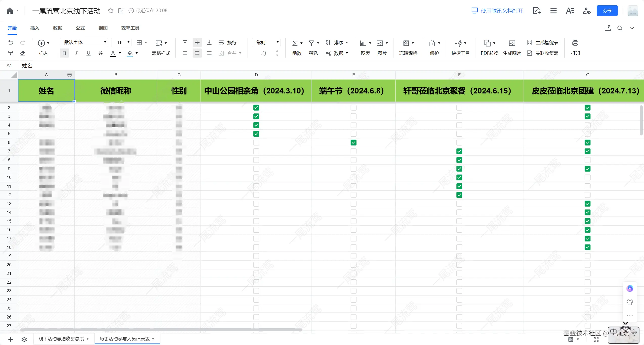
Task: Switch to the 插入 ribbon tab
Action: 35,28
